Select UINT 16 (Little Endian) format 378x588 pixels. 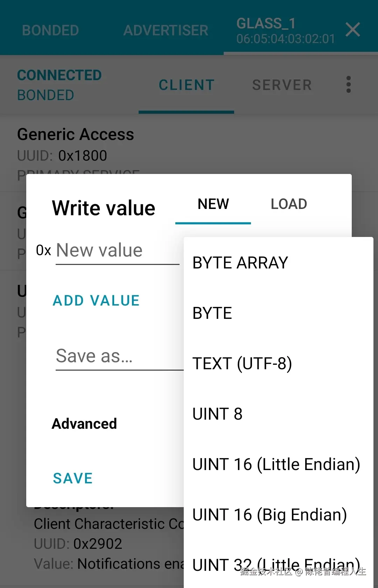(x=276, y=464)
